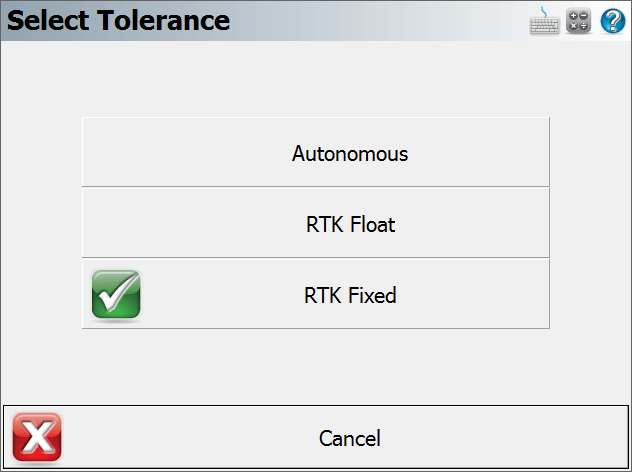632x472 pixels.
Task: Choose RTK Float tolerance
Action: tap(316, 223)
